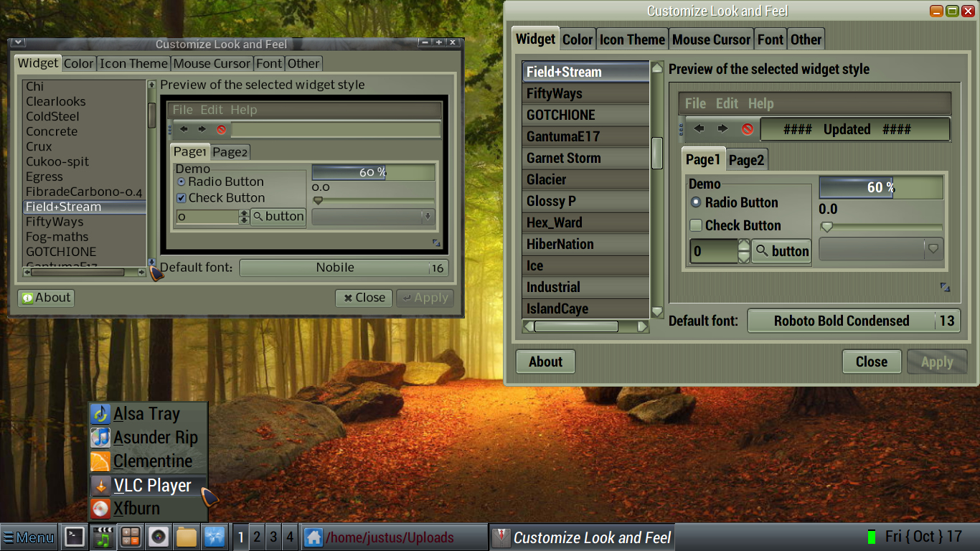980x551 pixels.
Task: Toggle Radio Button in left window preview
Action: (x=220, y=182)
